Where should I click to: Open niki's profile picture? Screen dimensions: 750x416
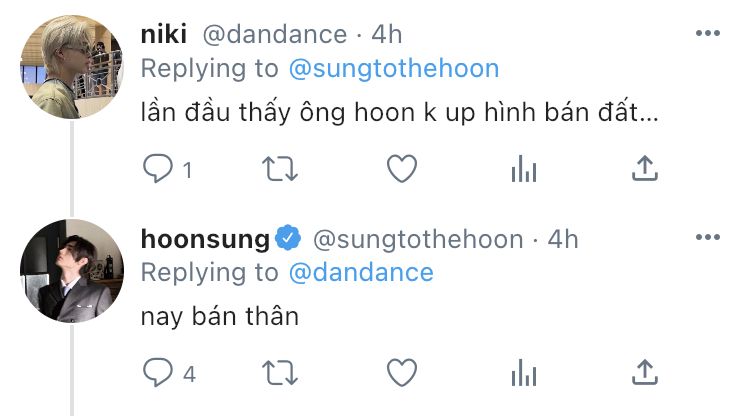[72, 67]
